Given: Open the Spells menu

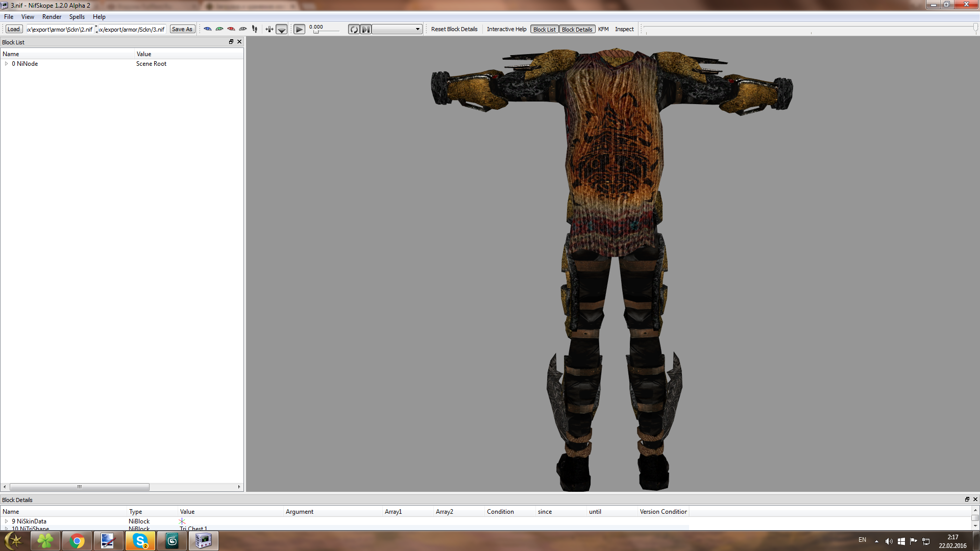Looking at the screenshot, I should click(x=77, y=17).
